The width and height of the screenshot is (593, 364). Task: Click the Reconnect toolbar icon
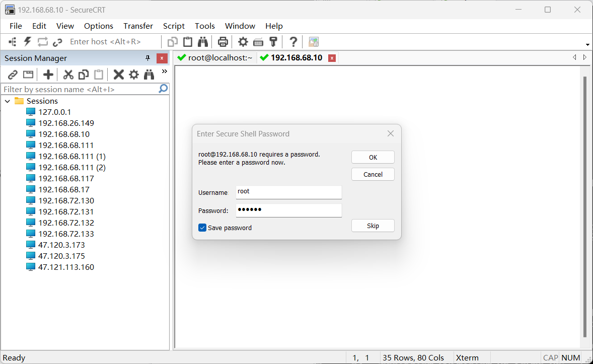[x=42, y=42]
